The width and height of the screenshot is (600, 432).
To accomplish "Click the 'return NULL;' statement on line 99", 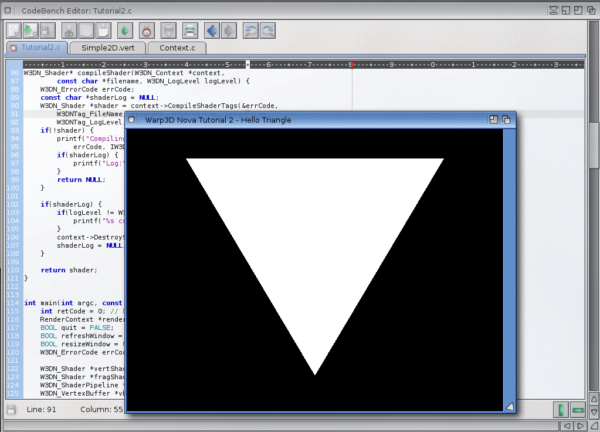I will (82, 179).
